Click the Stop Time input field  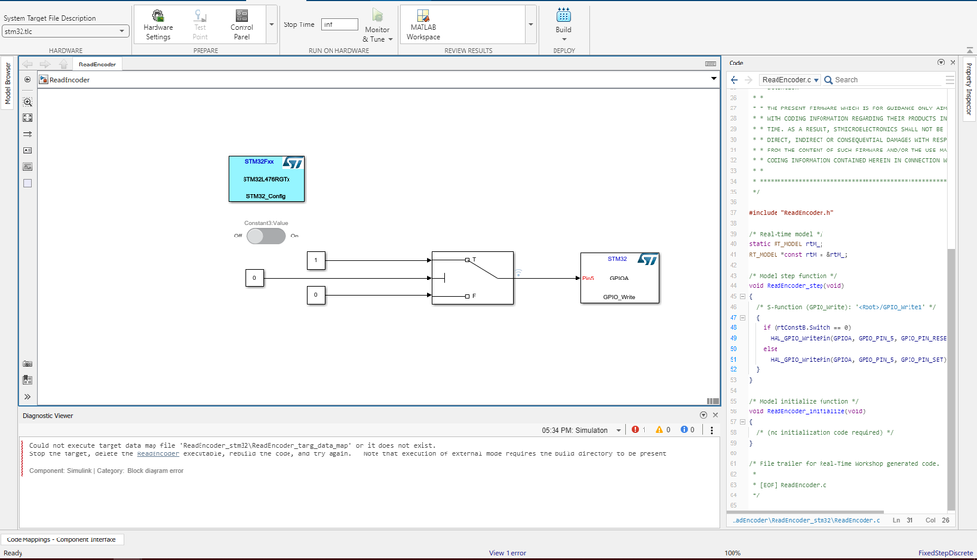click(339, 24)
